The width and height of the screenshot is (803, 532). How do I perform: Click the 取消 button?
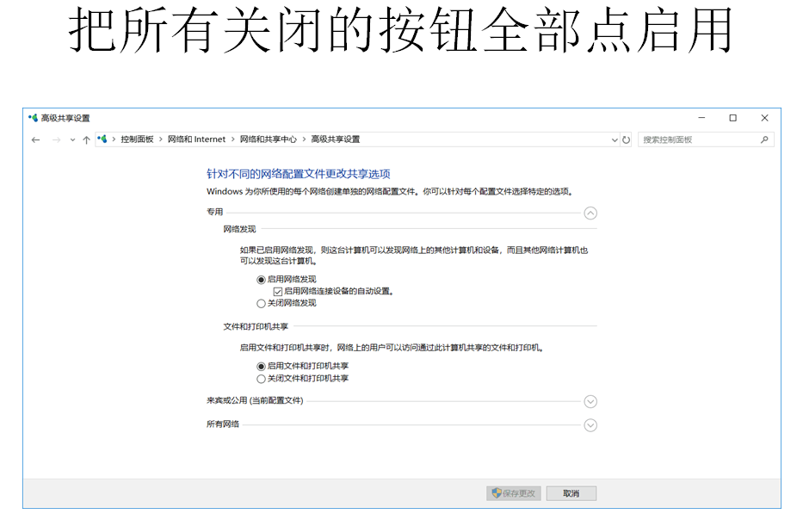click(x=571, y=493)
